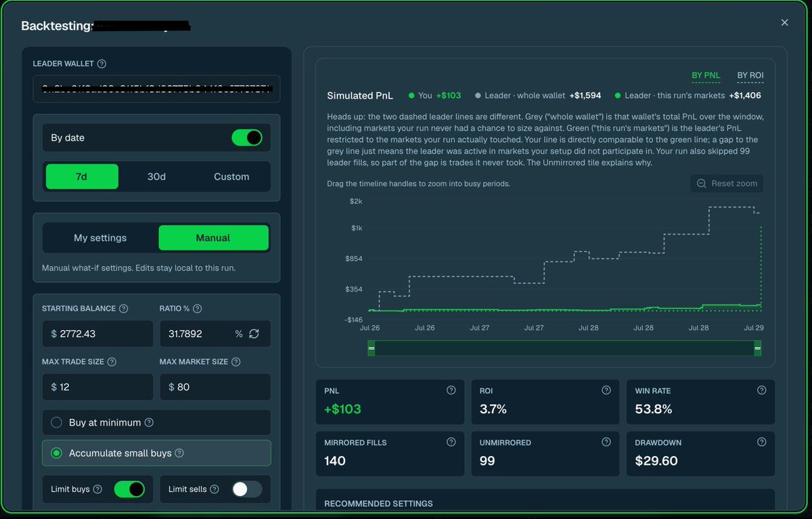Toggle the By date switch

coord(247,137)
